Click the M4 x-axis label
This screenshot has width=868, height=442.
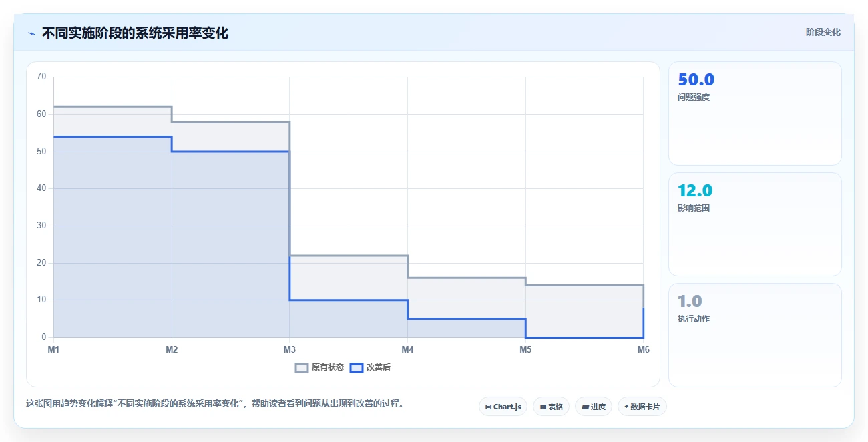[407, 349]
